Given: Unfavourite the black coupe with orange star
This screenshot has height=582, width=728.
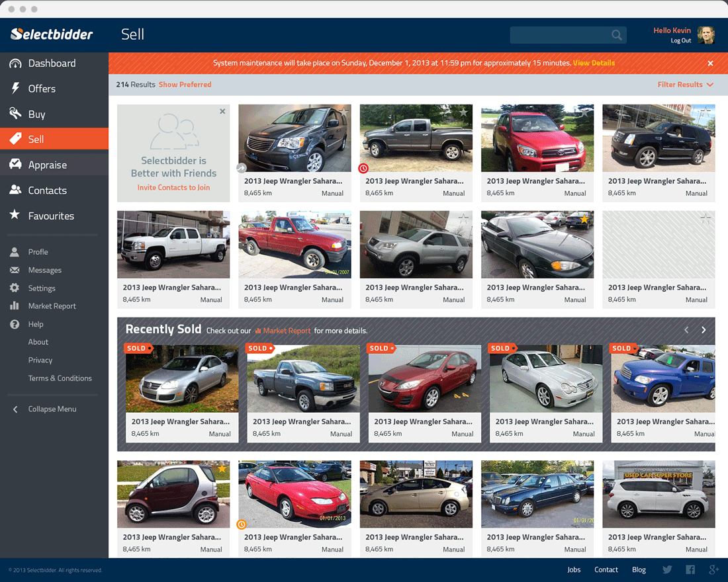Looking at the screenshot, I should tap(584, 219).
